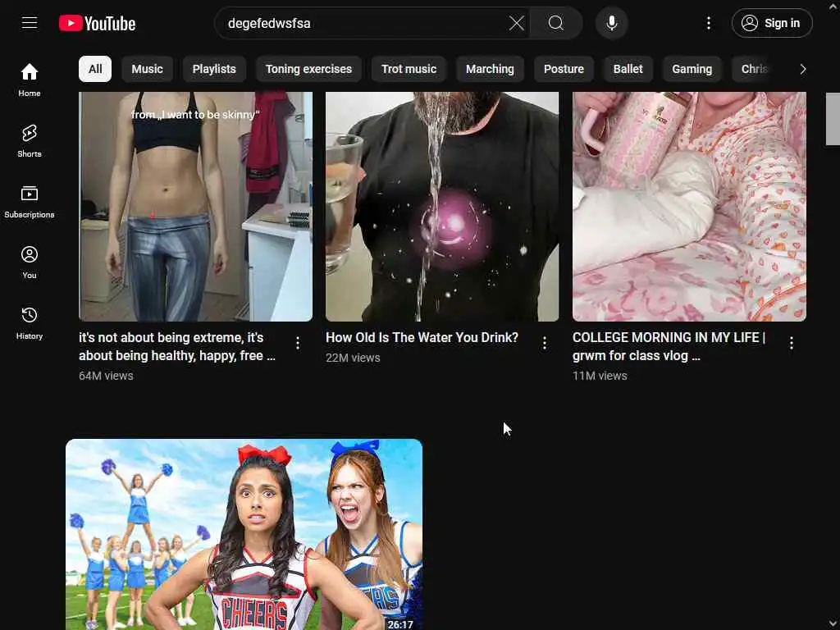Select the Playlists filter chip

(214, 69)
